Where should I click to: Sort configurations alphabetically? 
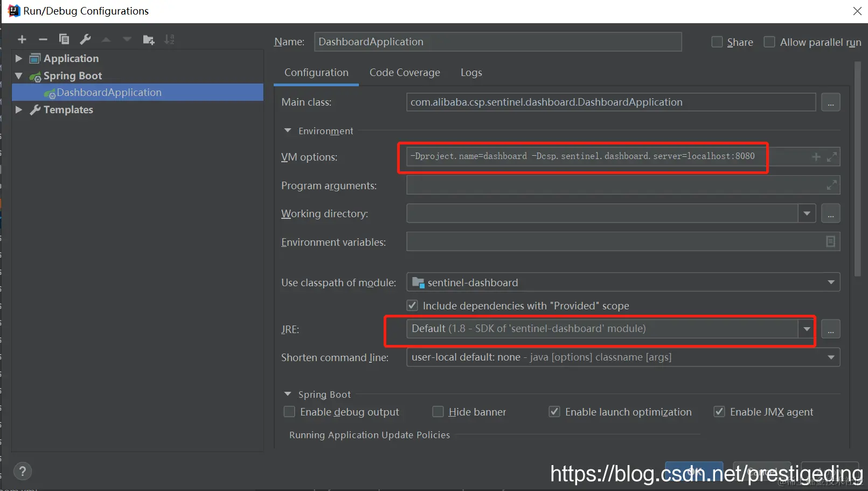(x=169, y=39)
